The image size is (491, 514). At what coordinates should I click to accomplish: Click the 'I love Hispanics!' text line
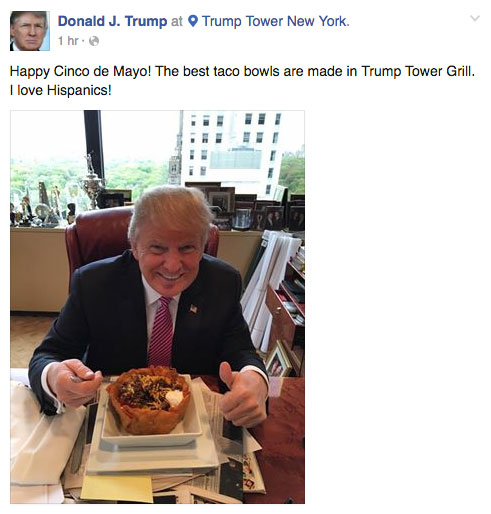point(60,90)
